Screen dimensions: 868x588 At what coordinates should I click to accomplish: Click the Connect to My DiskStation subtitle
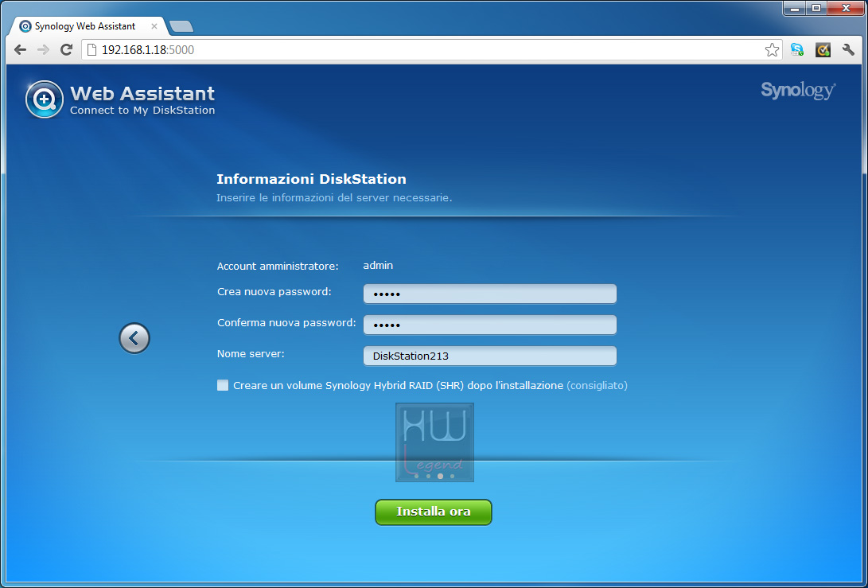pos(142,110)
